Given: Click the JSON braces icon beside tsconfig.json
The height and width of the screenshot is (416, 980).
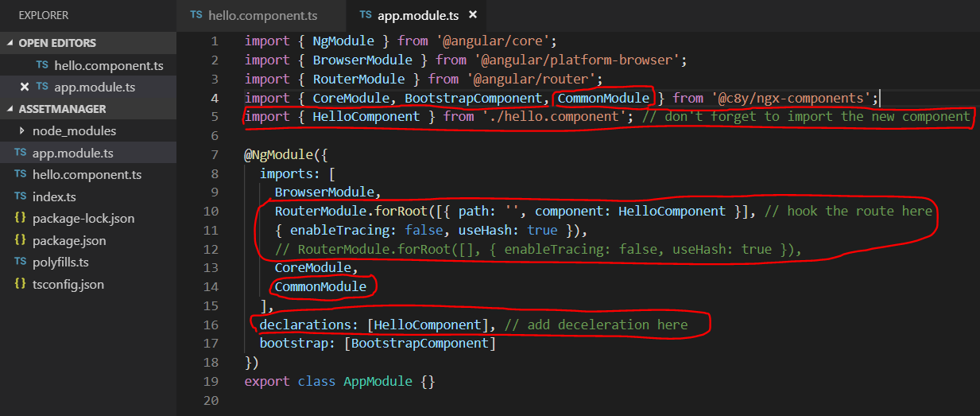Looking at the screenshot, I should (x=21, y=284).
